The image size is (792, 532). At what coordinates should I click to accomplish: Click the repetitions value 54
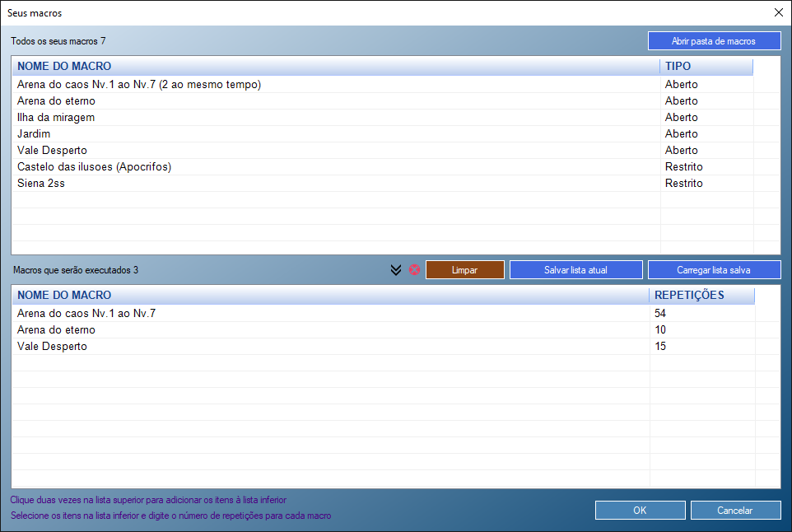[660, 314]
